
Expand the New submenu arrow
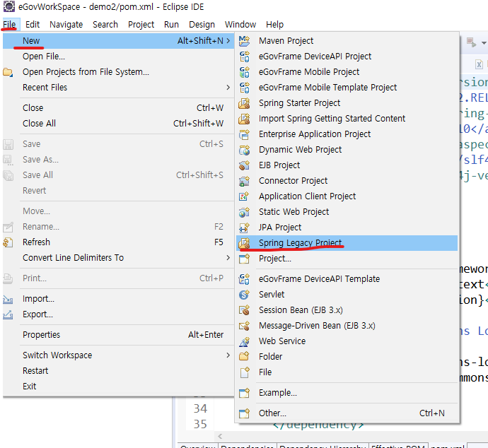point(228,41)
